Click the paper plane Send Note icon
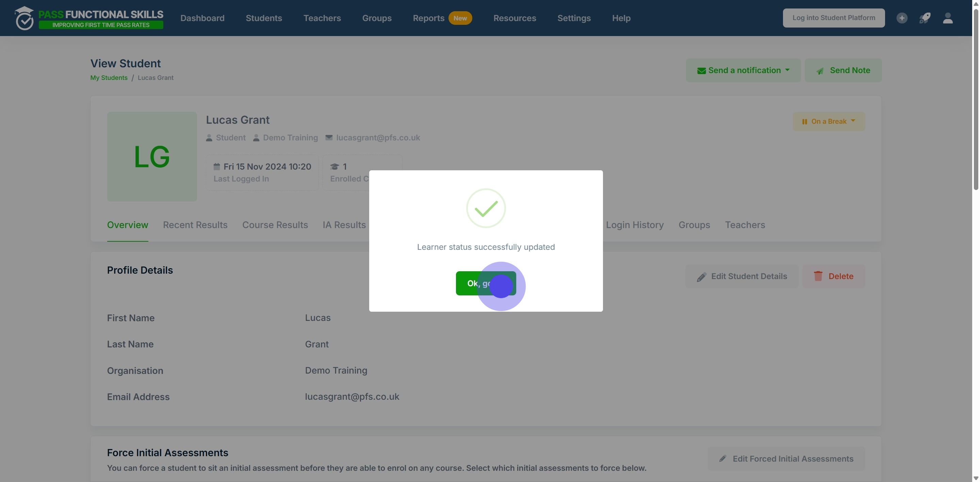 [820, 71]
